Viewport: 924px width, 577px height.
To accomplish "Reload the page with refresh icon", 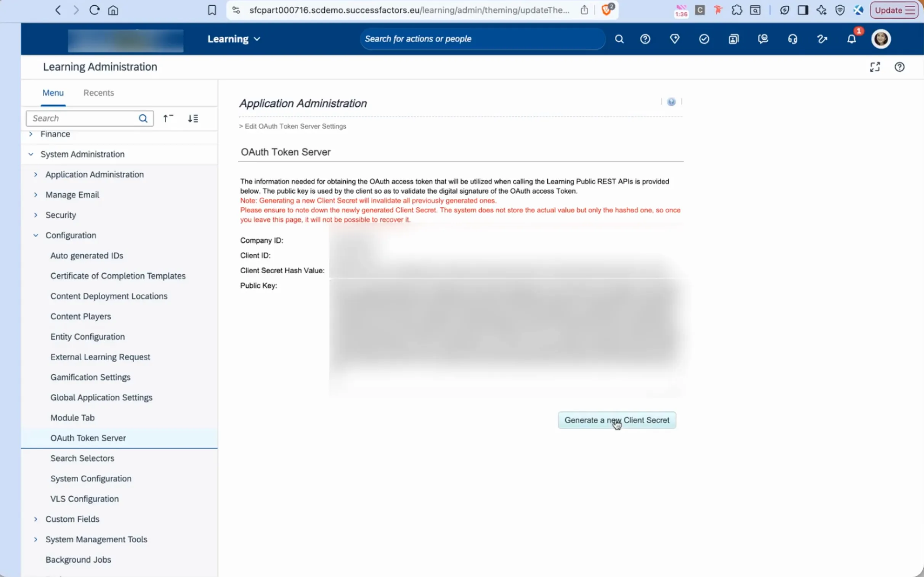I will (94, 10).
